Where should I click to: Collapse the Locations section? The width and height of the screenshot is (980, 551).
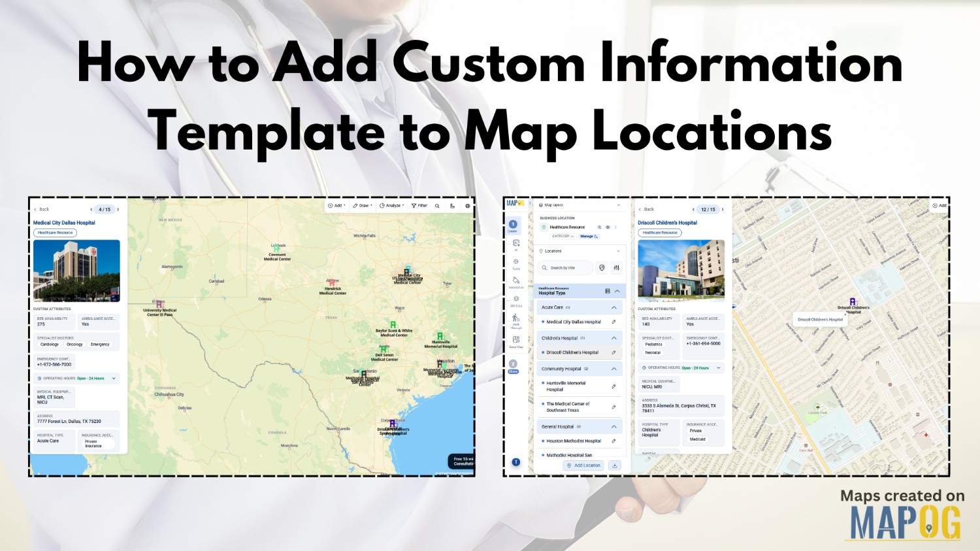(618, 251)
